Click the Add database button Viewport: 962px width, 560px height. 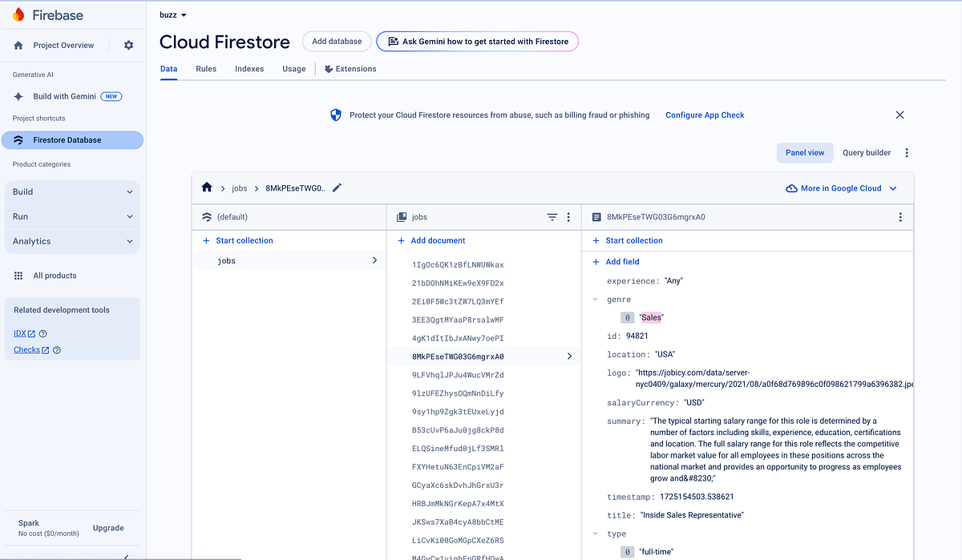(336, 41)
